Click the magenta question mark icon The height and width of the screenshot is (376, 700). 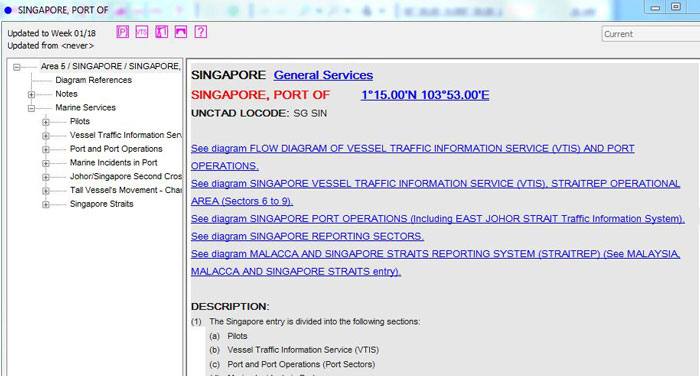pos(201,32)
